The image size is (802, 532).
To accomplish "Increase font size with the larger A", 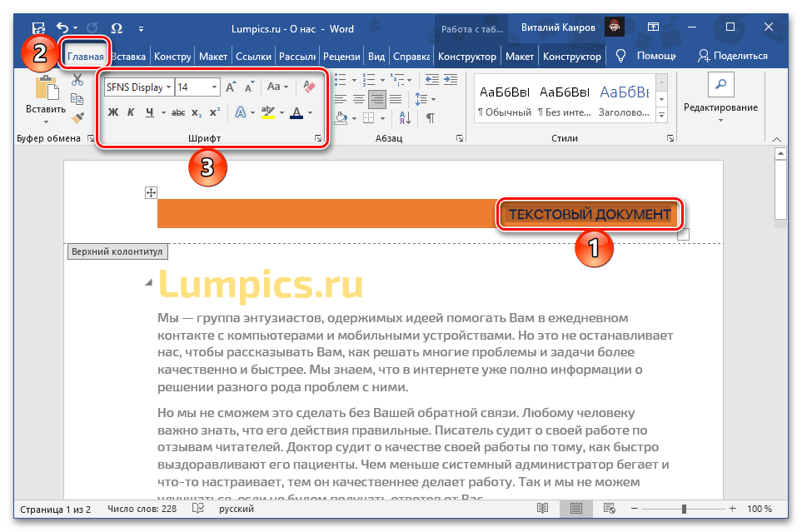I will (x=231, y=87).
